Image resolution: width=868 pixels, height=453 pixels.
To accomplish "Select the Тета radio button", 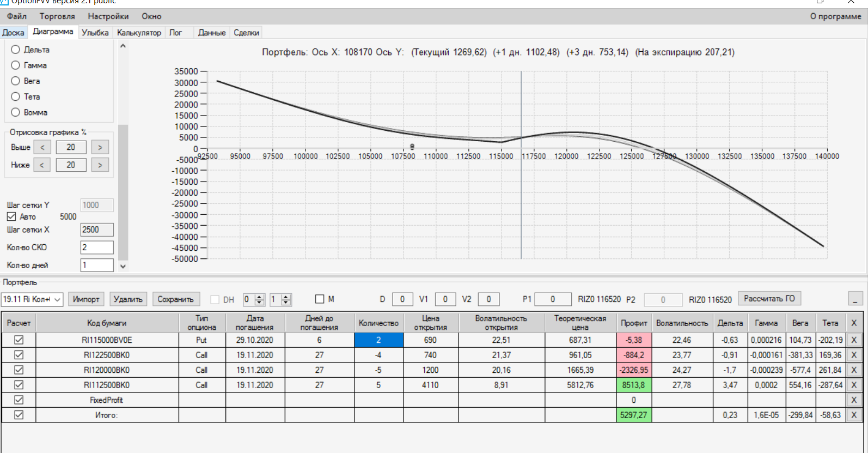I will click(x=16, y=97).
